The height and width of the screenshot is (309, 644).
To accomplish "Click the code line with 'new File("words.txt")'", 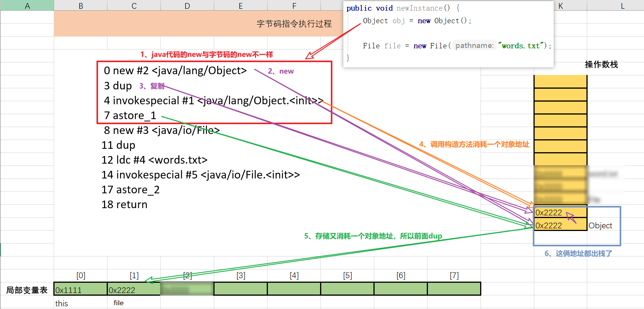I will [x=457, y=46].
